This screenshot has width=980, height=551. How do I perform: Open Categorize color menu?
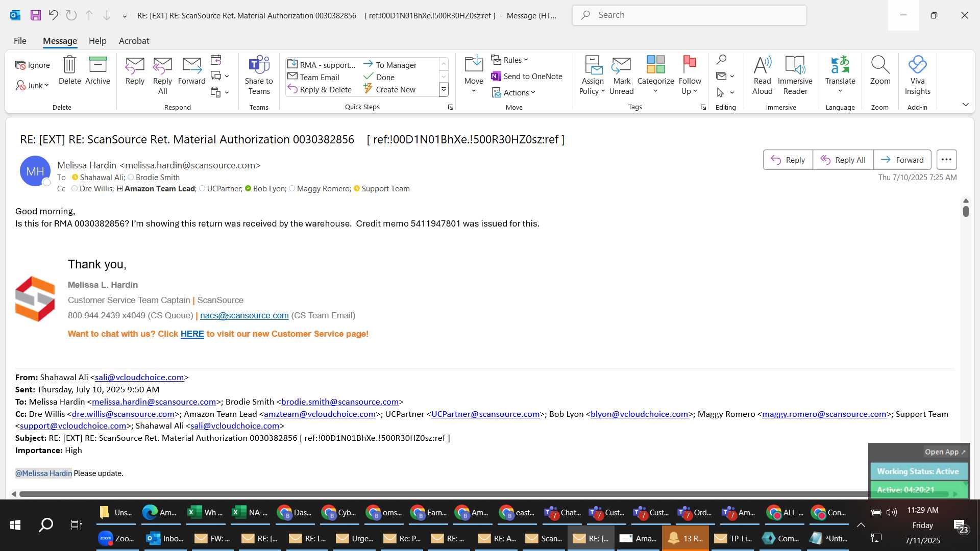click(655, 75)
